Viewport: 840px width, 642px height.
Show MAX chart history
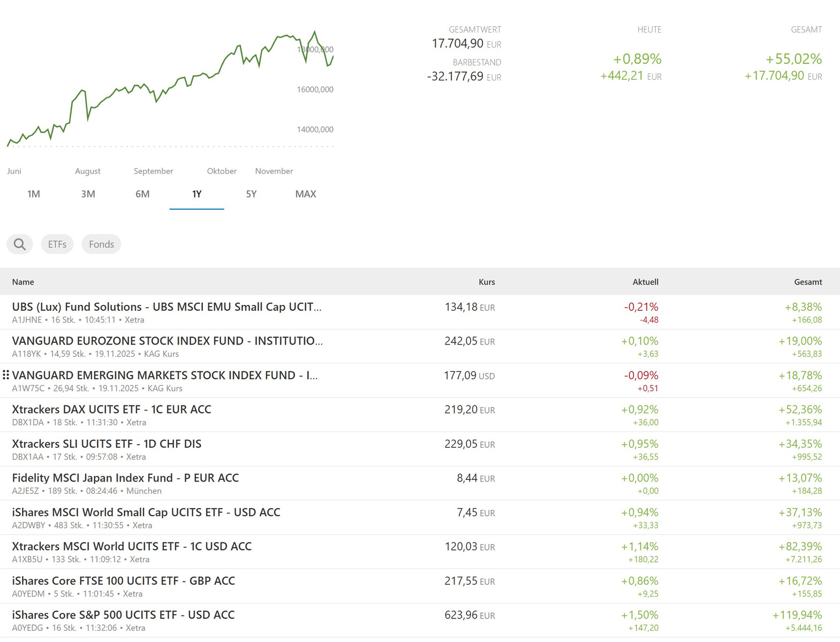coord(306,194)
